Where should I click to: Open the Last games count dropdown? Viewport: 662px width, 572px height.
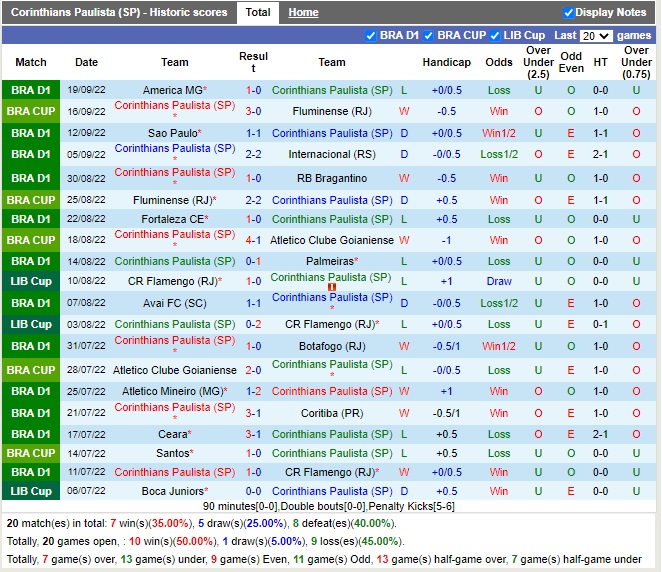[596, 36]
